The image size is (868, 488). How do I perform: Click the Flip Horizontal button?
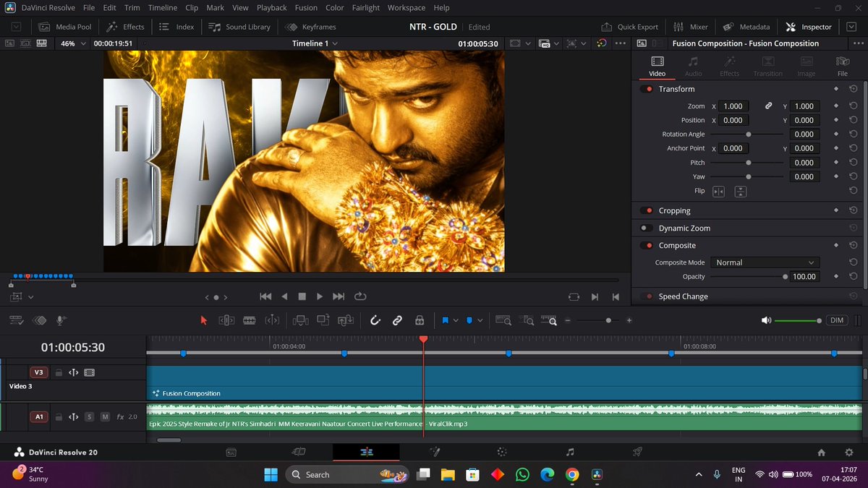click(x=718, y=192)
